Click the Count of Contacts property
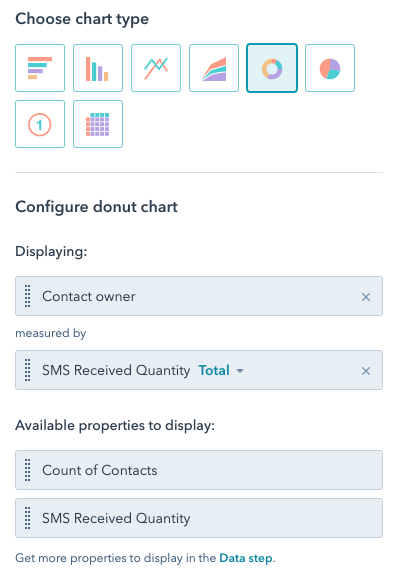Image resolution: width=395 pixels, height=580 pixels. point(199,470)
